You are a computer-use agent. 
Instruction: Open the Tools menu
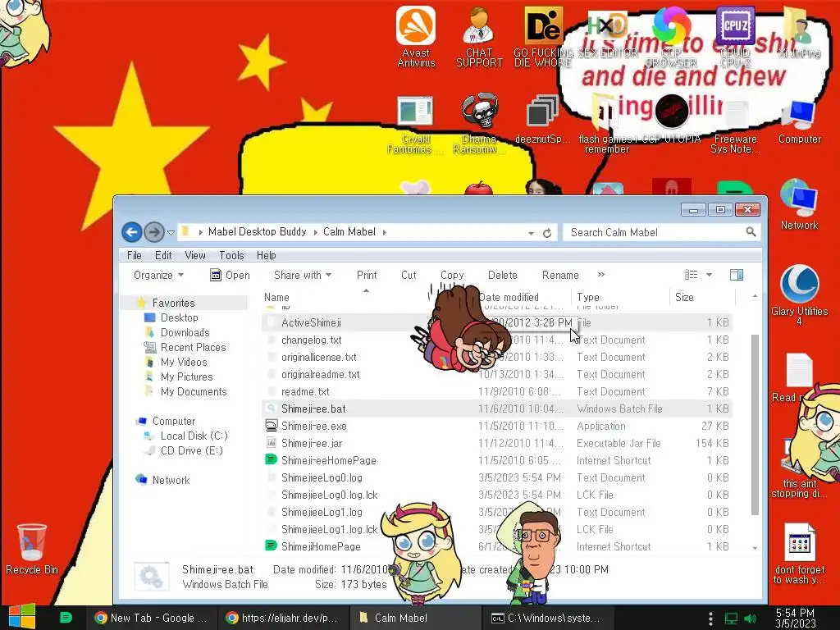231,255
